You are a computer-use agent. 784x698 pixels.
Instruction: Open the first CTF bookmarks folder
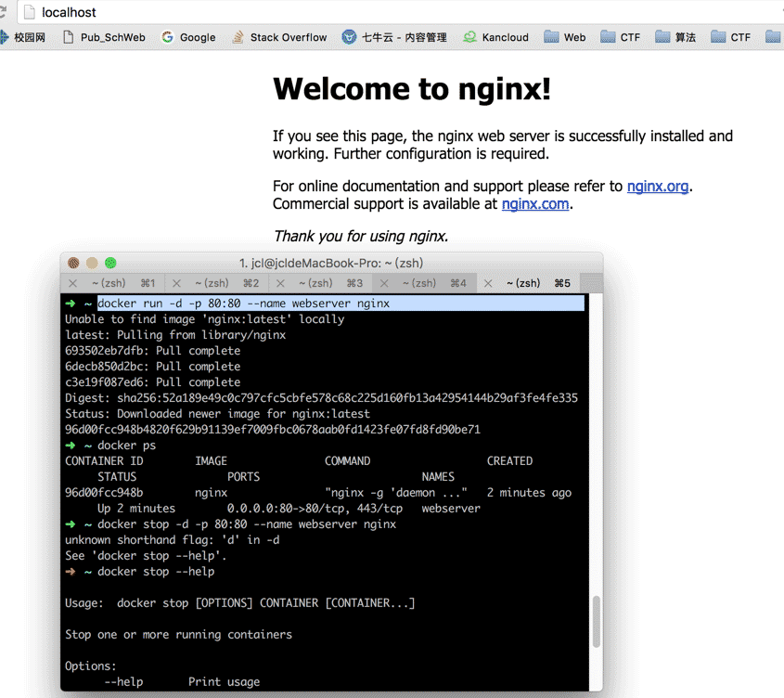620,37
